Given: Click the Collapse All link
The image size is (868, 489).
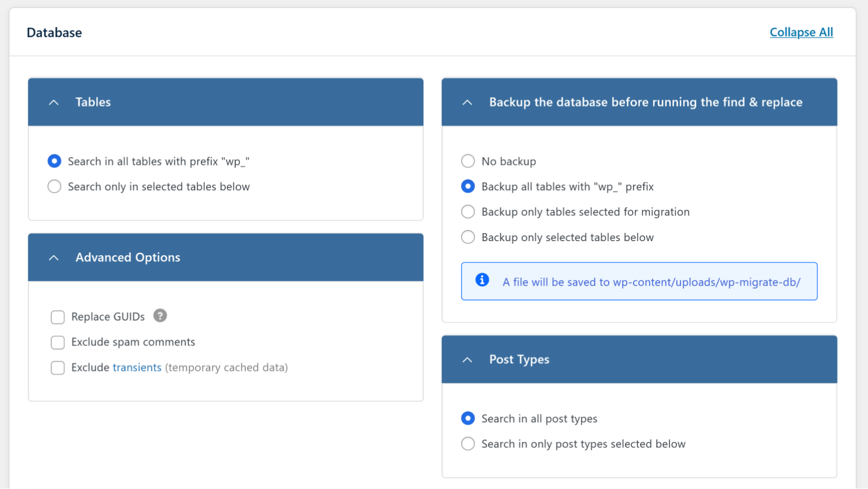Looking at the screenshot, I should coord(801,32).
